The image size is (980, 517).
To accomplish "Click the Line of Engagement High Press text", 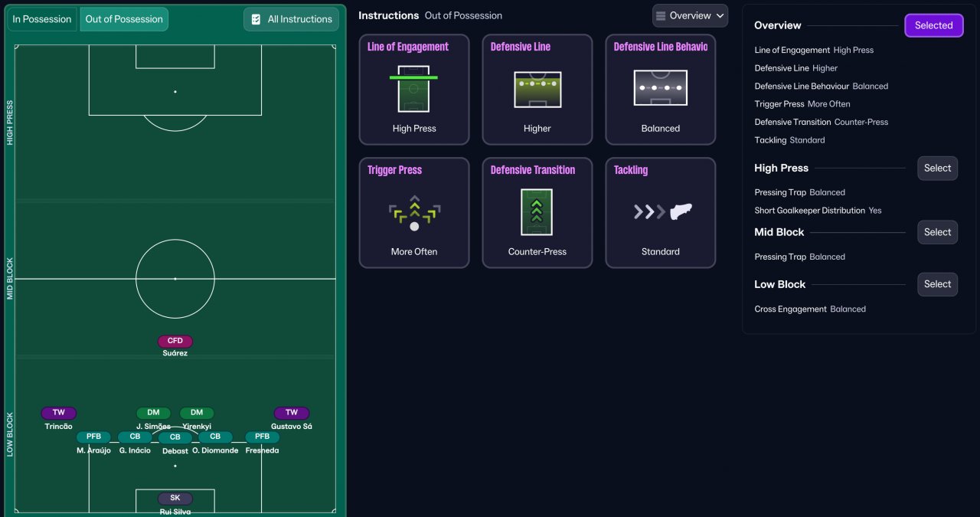I will (x=814, y=51).
